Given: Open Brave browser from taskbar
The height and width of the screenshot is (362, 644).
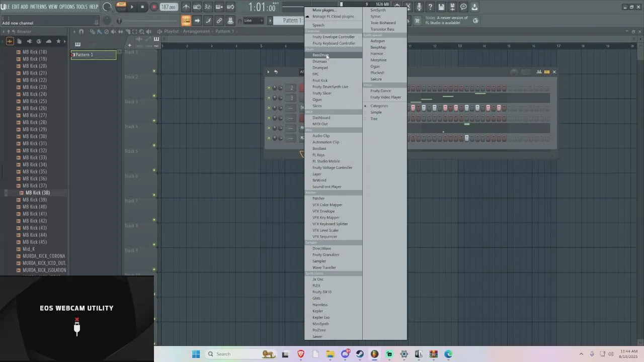Looking at the screenshot, I should point(301,354).
